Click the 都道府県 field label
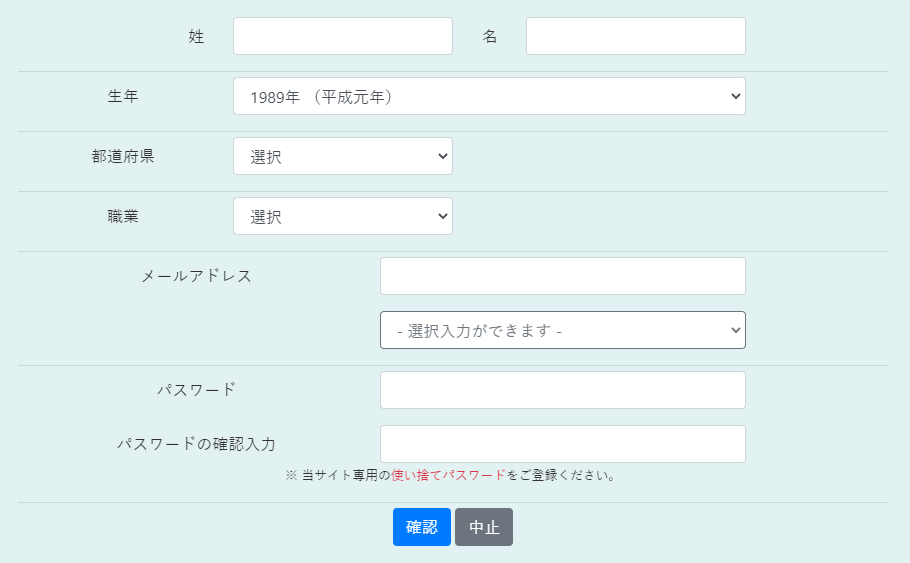Screen dimensions: 910x563 click(123, 156)
